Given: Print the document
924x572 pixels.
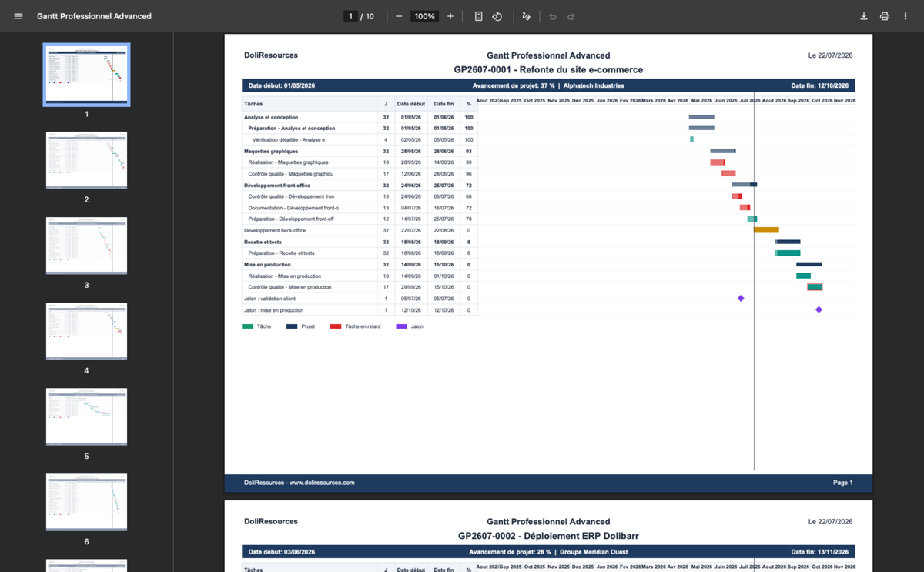Looking at the screenshot, I should click(x=885, y=16).
